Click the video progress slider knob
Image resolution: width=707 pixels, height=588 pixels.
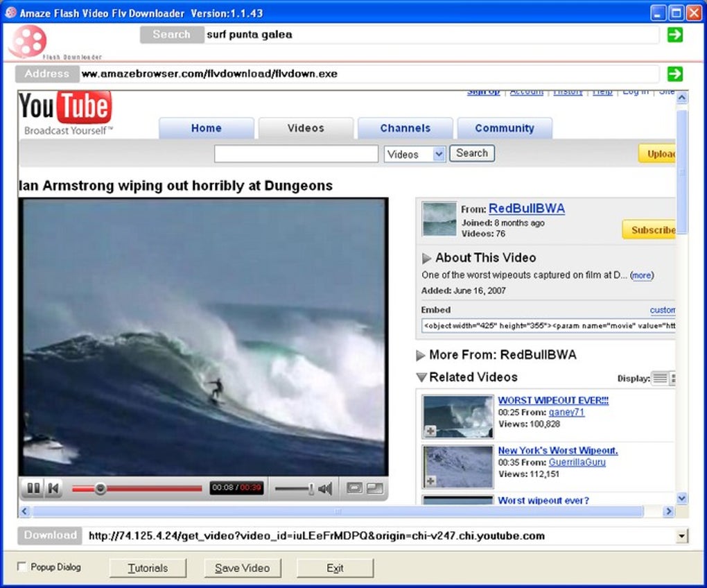tap(100, 488)
